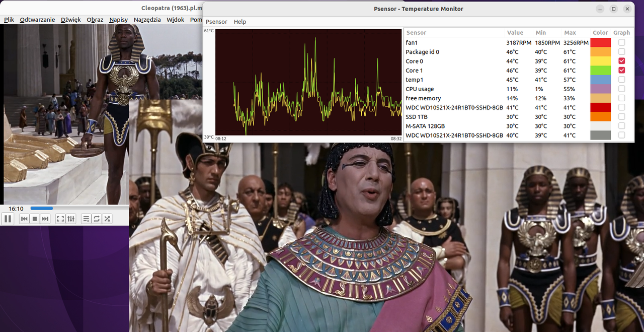The width and height of the screenshot is (644, 332).
Task: Enable graph for M-SATA 128GB
Action: point(622,126)
